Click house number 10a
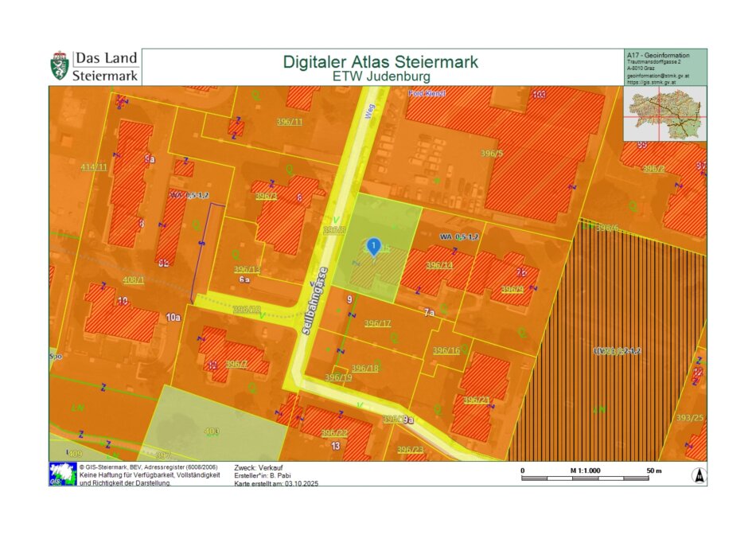The image size is (756, 535). tap(173, 318)
